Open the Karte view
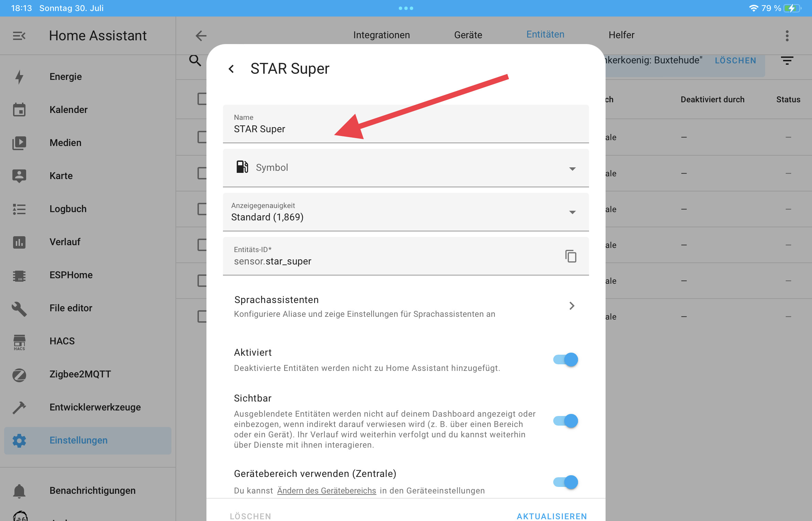Image resolution: width=812 pixels, height=521 pixels. pyautogui.click(x=88, y=176)
